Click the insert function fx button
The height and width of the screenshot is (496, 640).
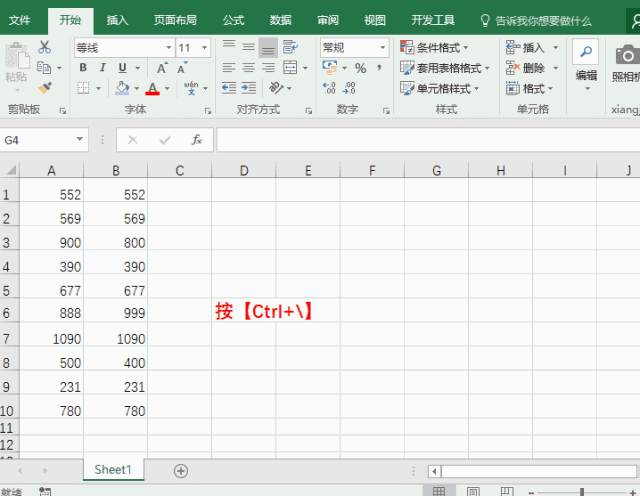197,140
